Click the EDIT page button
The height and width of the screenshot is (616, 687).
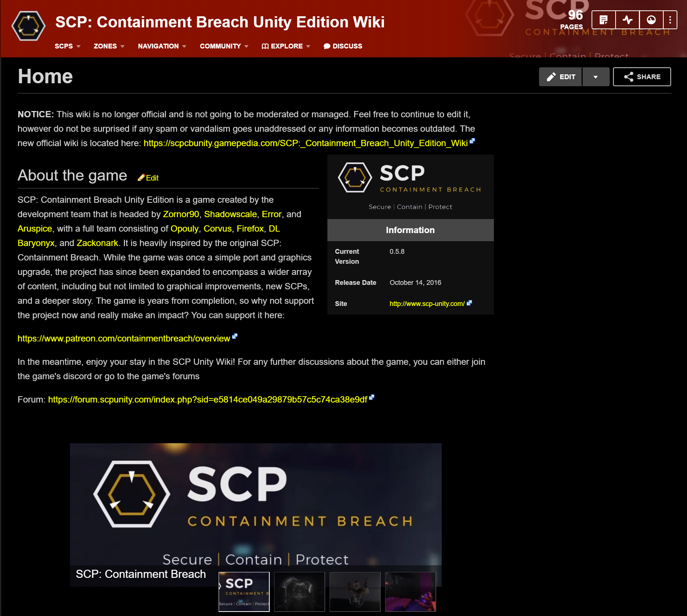click(560, 77)
